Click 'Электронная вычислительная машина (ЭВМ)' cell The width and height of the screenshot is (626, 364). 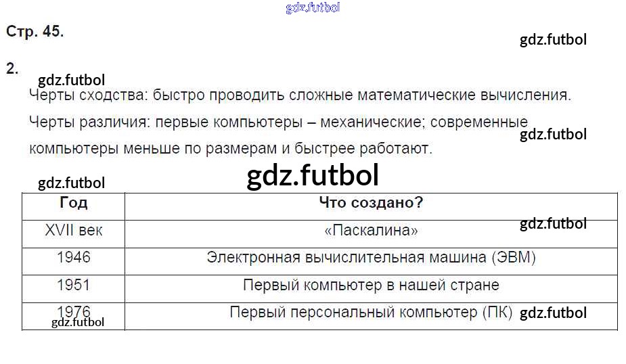[371, 258]
